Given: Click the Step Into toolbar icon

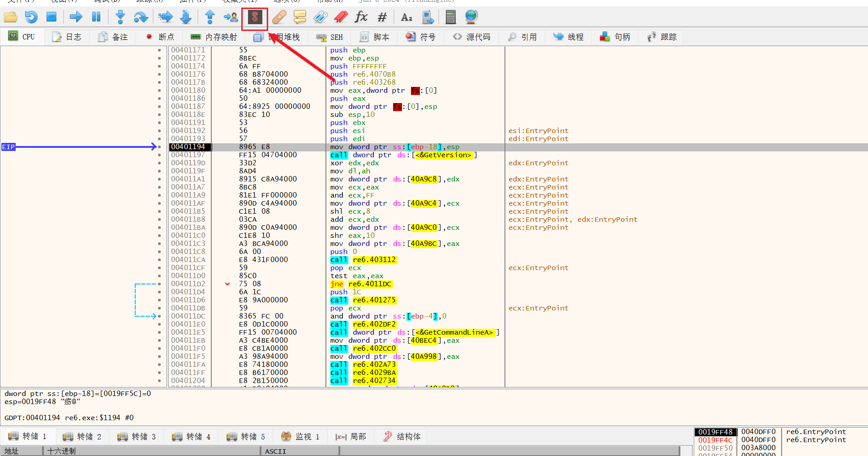Looking at the screenshot, I should 120,17.
